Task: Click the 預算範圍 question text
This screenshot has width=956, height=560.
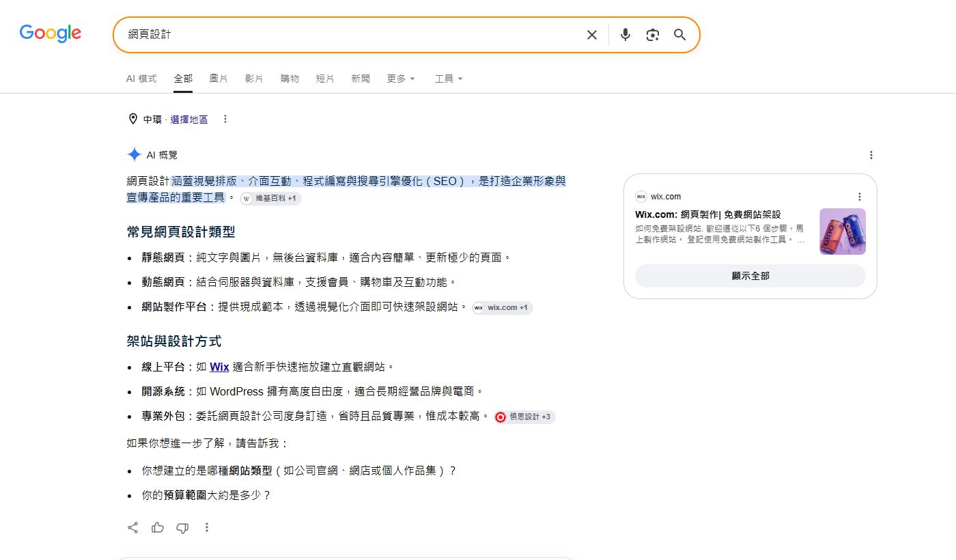Action: [x=206, y=495]
